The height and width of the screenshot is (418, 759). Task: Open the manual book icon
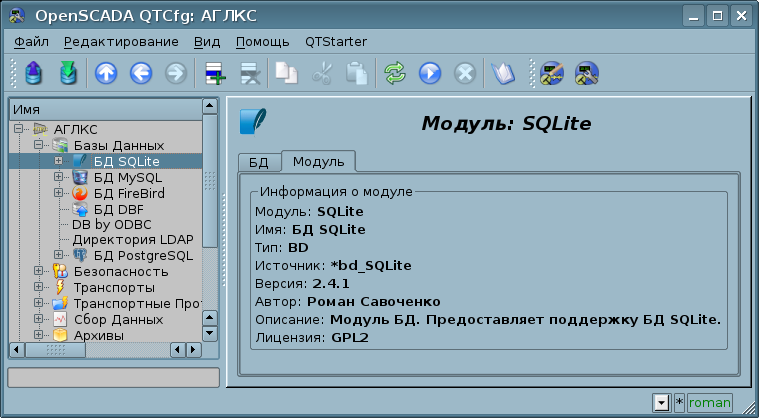click(x=503, y=74)
